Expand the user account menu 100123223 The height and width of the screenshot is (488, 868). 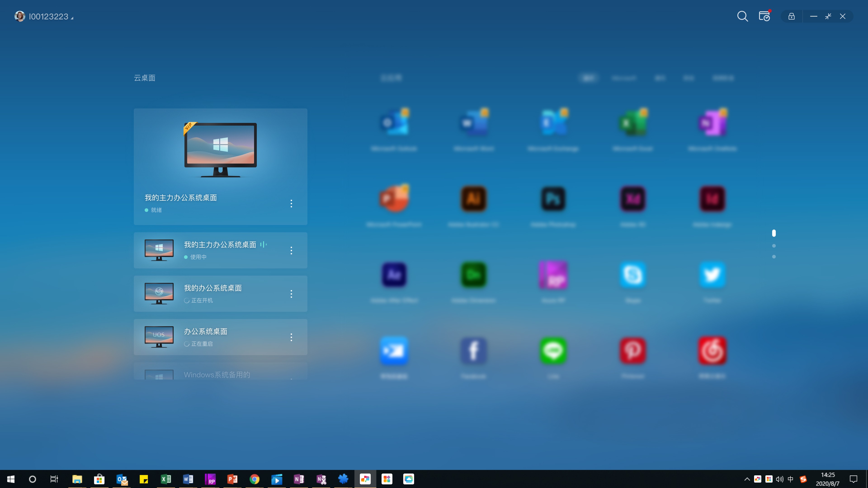49,16
